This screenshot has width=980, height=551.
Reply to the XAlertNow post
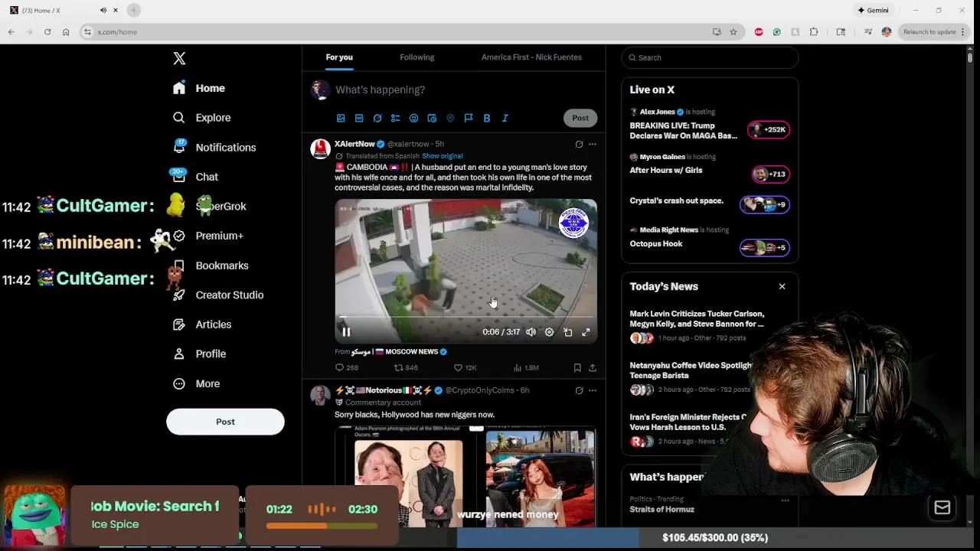click(x=347, y=368)
